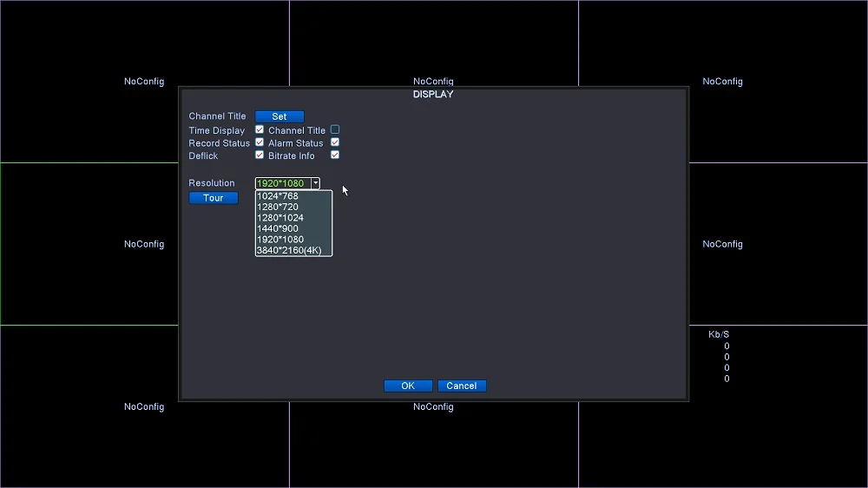868x488 pixels.
Task: Choose 1920*1080 in the dropdown list
Action: (293, 240)
